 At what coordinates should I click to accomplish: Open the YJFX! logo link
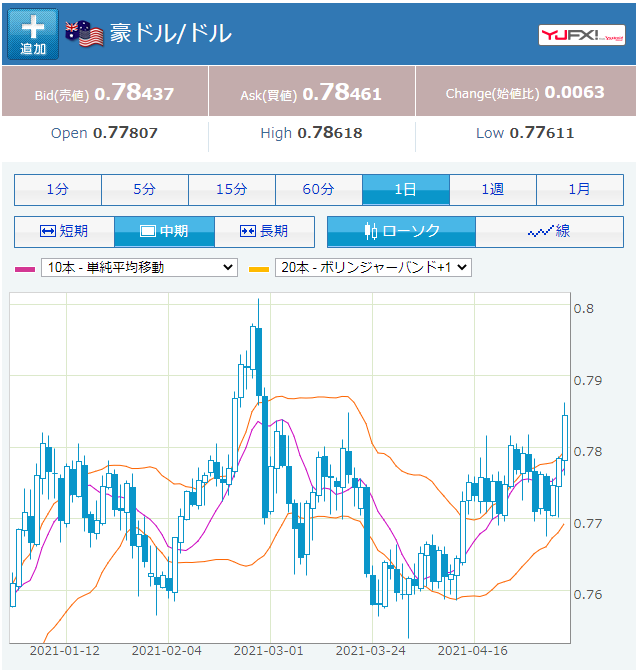click(x=581, y=35)
